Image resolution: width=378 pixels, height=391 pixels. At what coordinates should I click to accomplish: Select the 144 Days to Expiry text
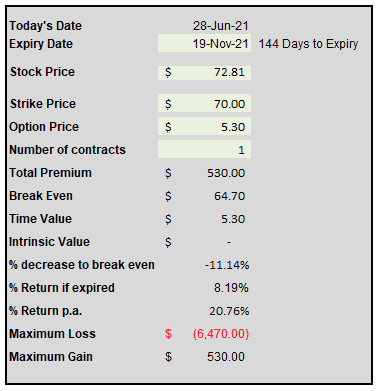[308, 44]
